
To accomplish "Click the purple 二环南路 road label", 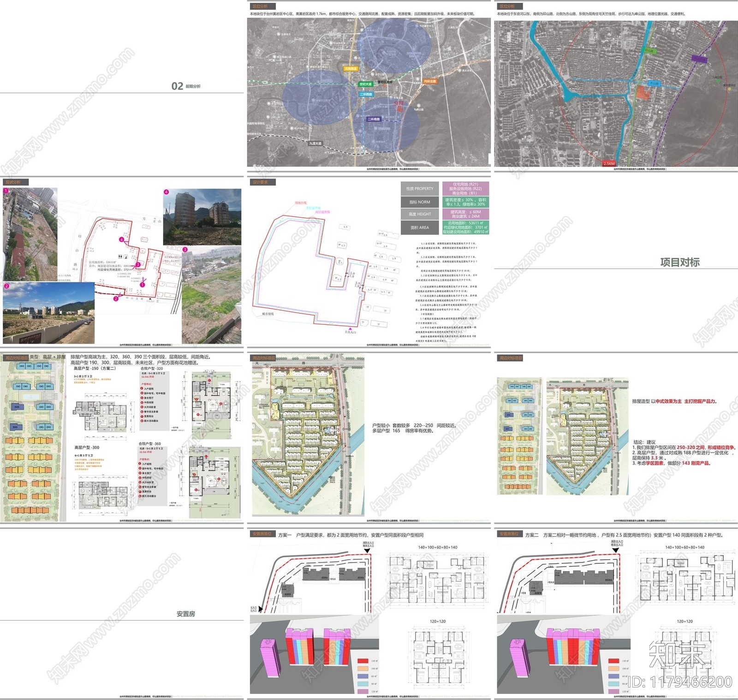I will coord(374,120).
